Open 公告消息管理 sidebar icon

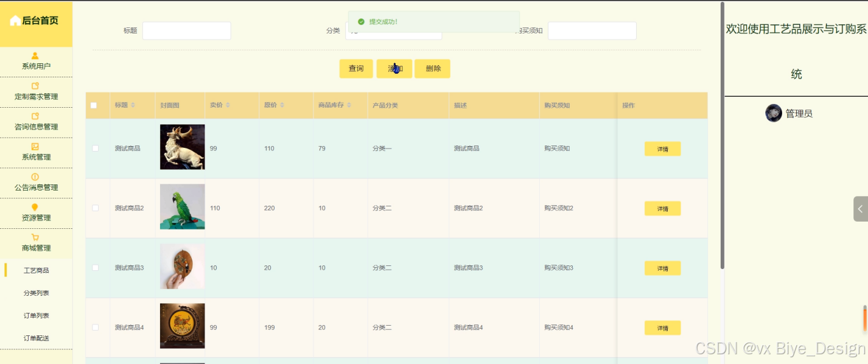coord(35,177)
